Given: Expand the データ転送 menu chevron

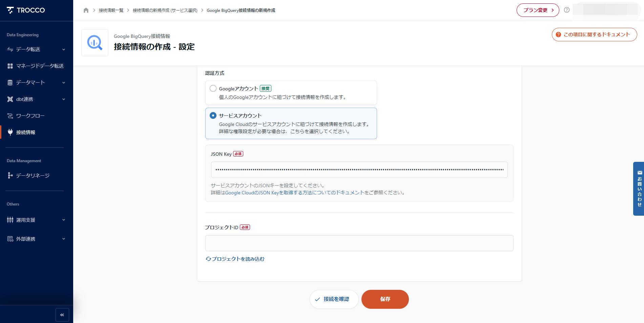Looking at the screenshot, I should (64, 49).
